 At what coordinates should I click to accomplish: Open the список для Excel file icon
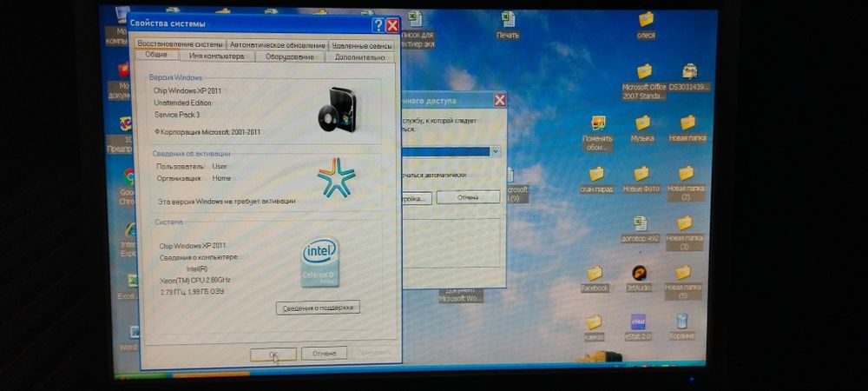pyautogui.click(x=415, y=20)
